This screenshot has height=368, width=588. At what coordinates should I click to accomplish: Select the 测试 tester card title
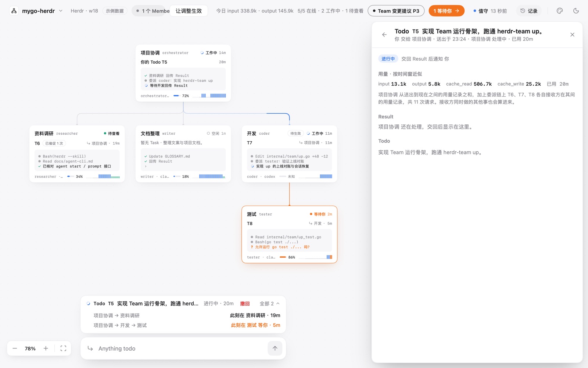pos(251,214)
